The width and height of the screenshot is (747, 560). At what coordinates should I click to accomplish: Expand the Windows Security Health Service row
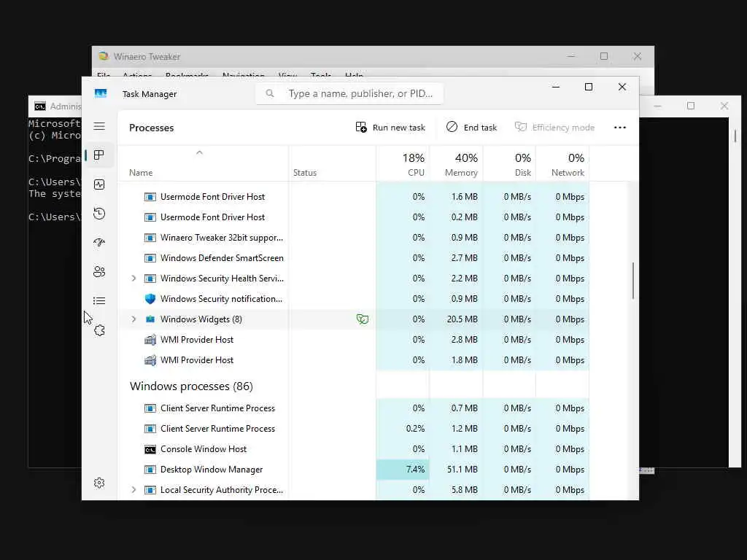(x=134, y=278)
